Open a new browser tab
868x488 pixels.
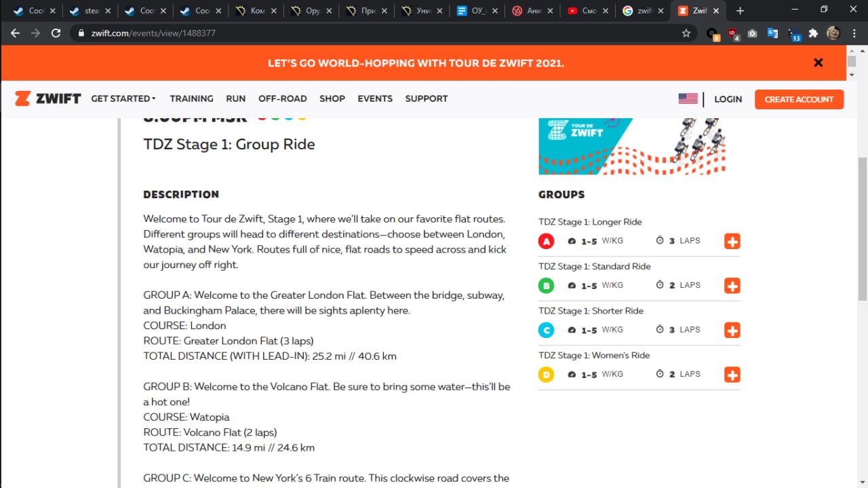pyautogui.click(x=740, y=11)
